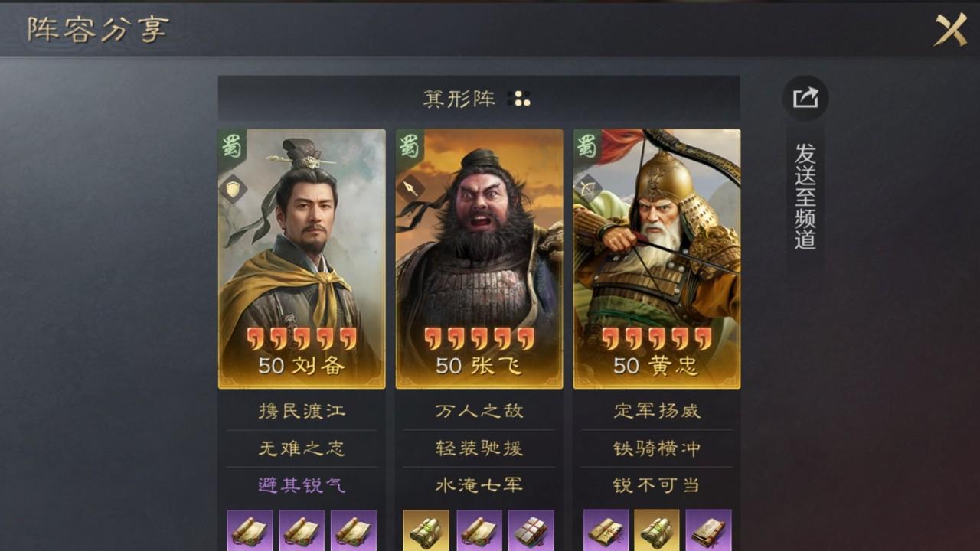Screen dimensions: 980x551
Task: Select the 携民渡江 skill
Action: tap(302, 411)
